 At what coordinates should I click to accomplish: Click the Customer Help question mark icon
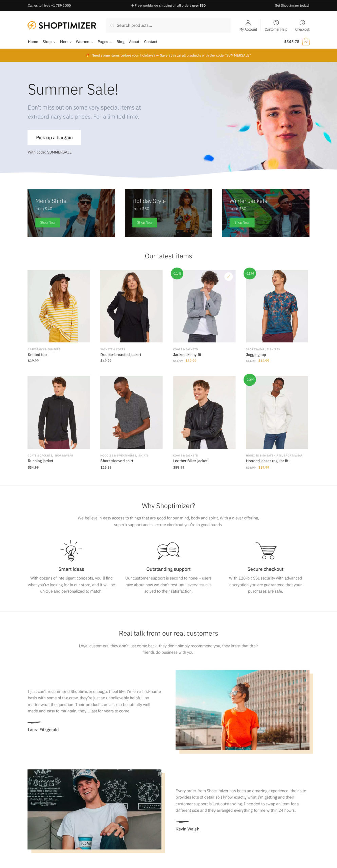[276, 23]
